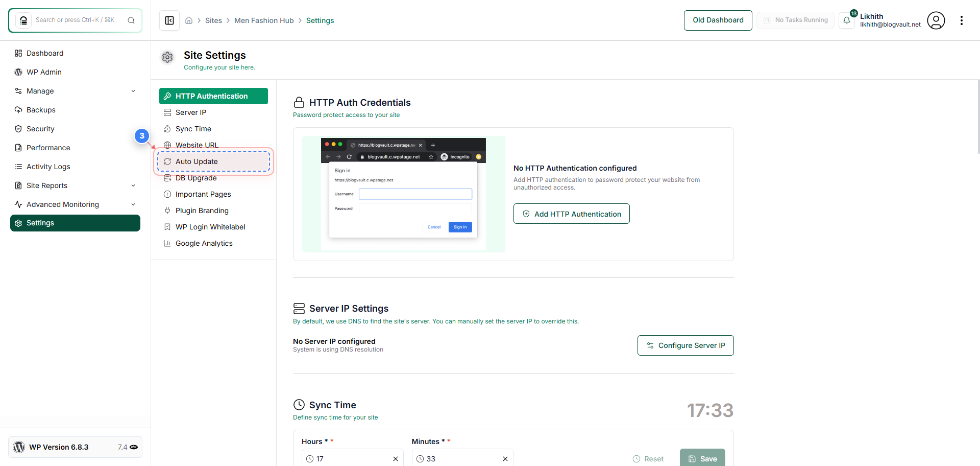Collapse the left sidebar with the panel icon
Image resolution: width=980 pixels, height=466 pixels.
(169, 20)
